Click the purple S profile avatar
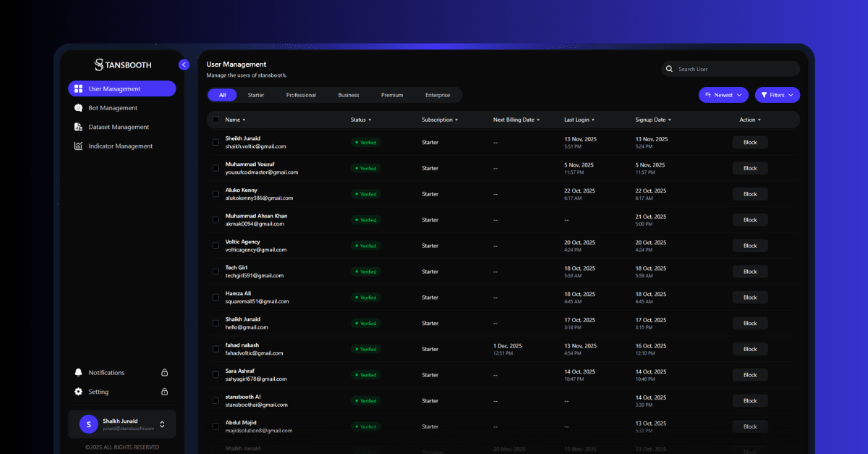This screenshot has height=454, width=868. 88,424
